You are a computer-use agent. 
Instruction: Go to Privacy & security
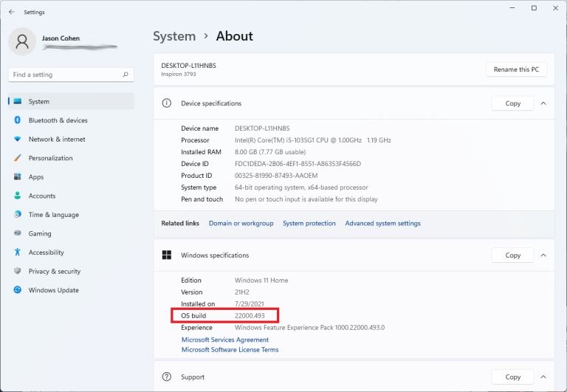[x=71, y=271]
